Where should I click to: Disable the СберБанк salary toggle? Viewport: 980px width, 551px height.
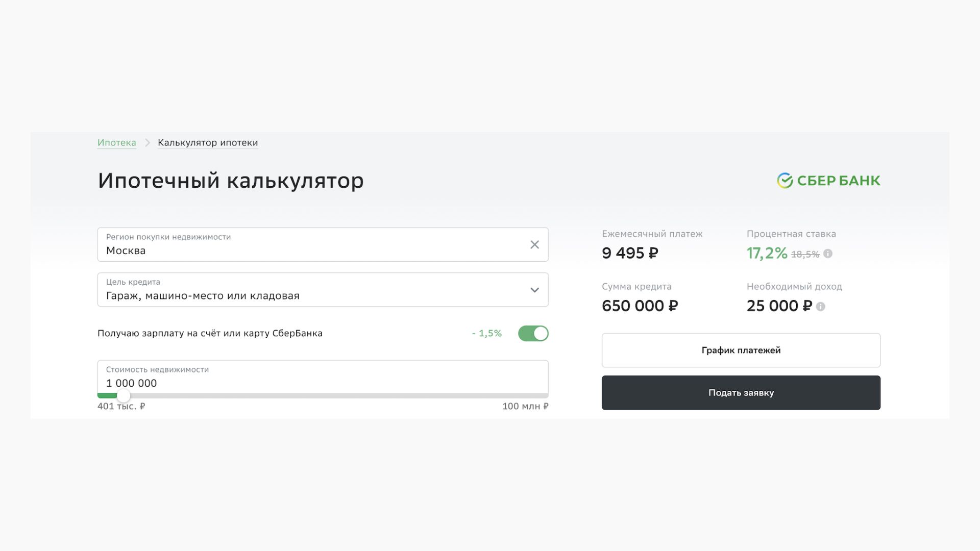coord(533,334)
